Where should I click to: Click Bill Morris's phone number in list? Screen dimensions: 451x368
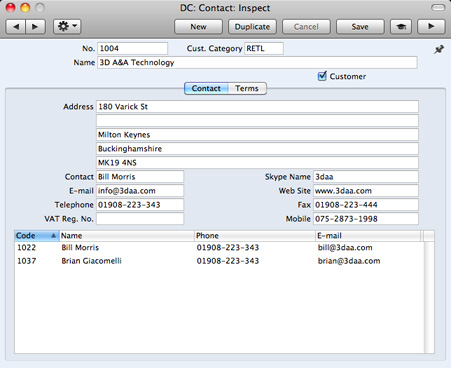(228, 247)
